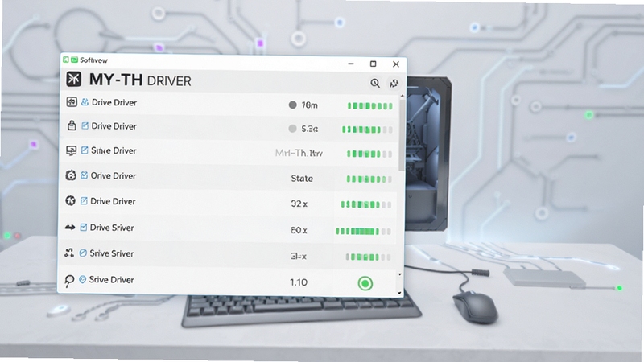The image size is (644, 362).
Task: Toggle the blue edit box beside Stive Driver
Action: 85,150
